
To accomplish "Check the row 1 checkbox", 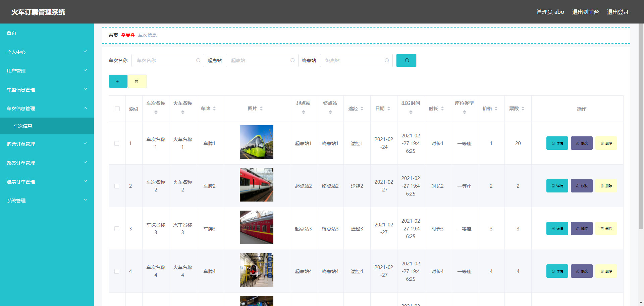I will [117, 143].
